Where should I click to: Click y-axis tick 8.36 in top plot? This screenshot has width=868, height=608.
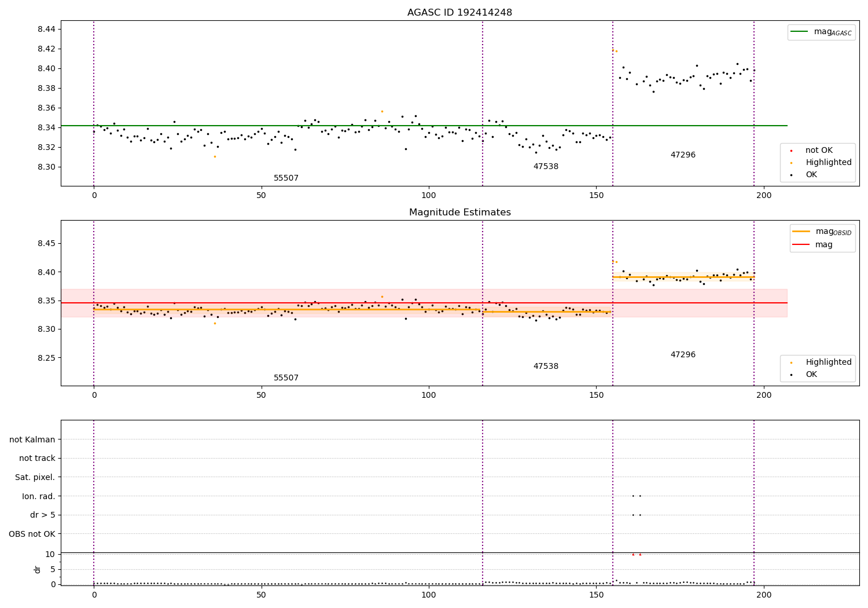pos(46,108)
